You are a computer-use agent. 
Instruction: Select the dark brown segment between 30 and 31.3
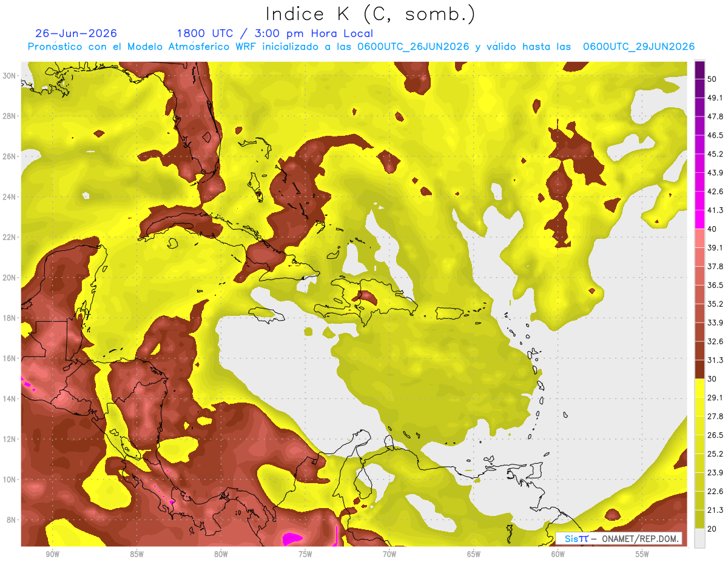pos(699,369)
